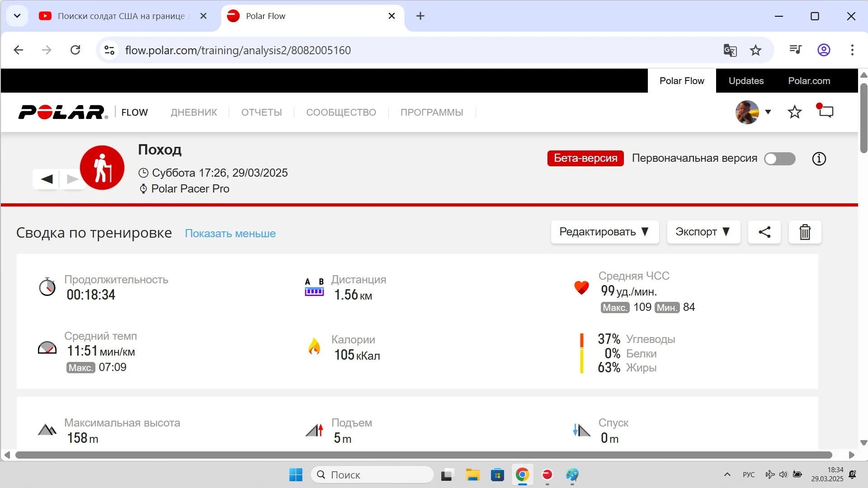Open notifications speech bubble icon
This screenshot has height=488, width=868.
tap(826, 111)
